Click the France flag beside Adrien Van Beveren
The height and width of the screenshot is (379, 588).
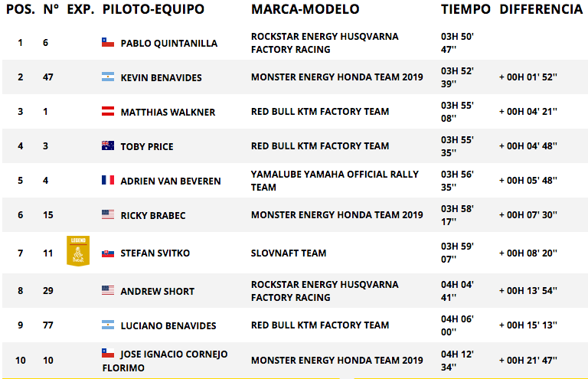[x=108, y=181]
